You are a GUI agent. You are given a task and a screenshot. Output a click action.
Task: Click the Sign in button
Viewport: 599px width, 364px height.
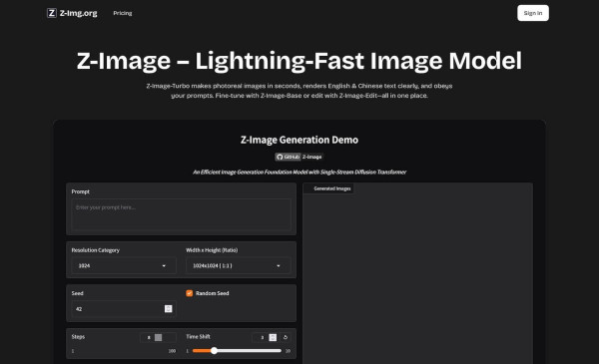pos(533,13)
